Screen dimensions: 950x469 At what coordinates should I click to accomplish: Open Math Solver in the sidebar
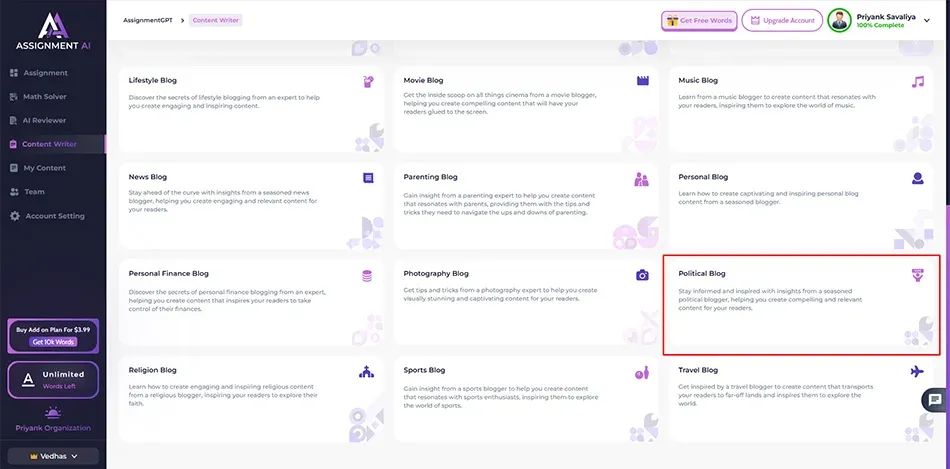click(44, 96)
